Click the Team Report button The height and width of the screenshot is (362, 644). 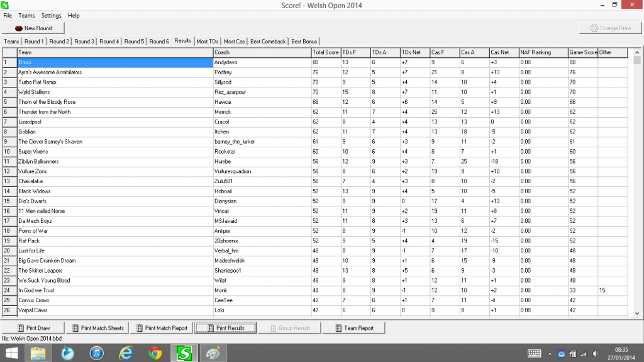click(x=354, y=328)
